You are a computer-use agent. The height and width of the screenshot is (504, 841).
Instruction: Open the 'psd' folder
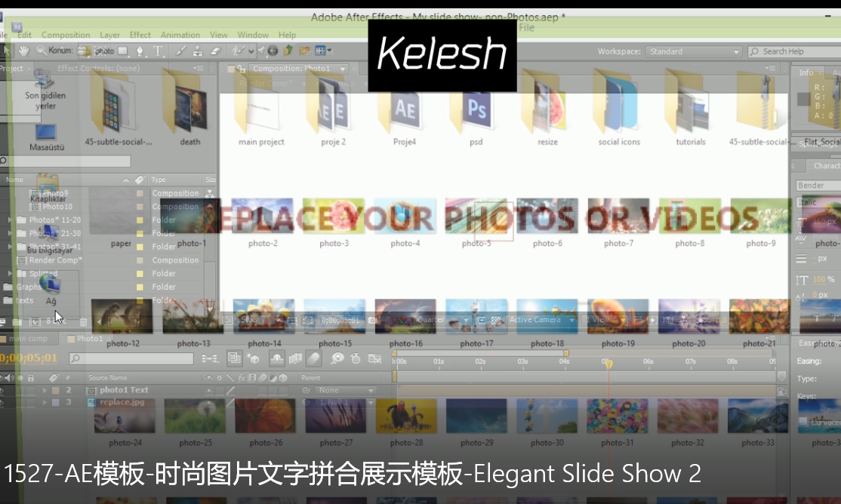pyautogui.click(x=476, y=109)
